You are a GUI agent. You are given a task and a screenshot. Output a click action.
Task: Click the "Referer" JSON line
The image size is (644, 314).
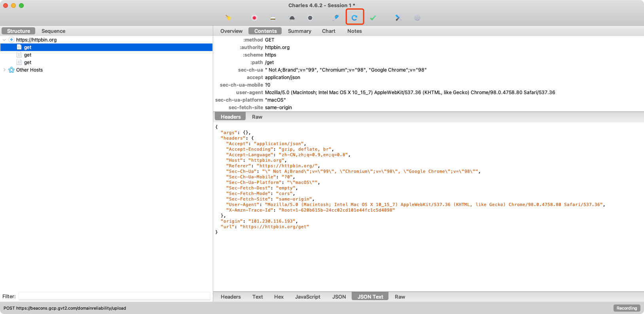point(273,166)
